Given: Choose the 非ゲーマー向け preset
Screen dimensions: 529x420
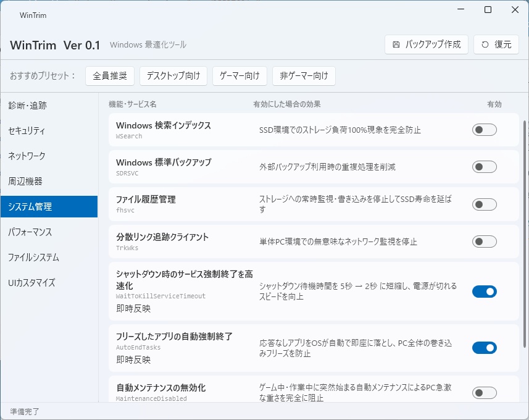Looking at the screenshot, I should coord(304,75).
